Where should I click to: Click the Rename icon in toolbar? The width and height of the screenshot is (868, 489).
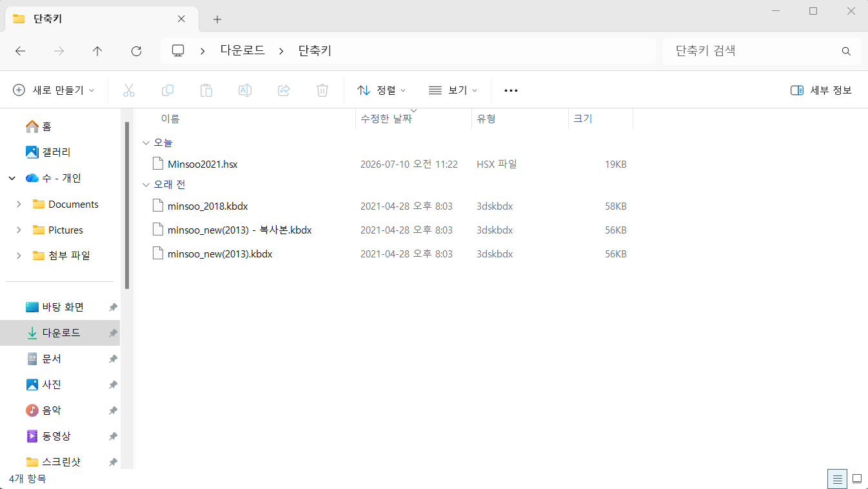coord(245,90)
